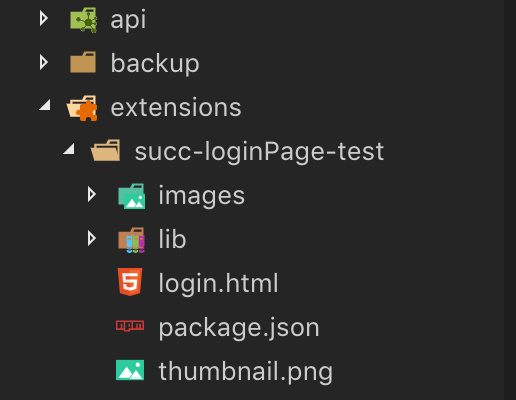516x400 pixels.
Task: Select the backup folder label
Action: coord(155,63)
